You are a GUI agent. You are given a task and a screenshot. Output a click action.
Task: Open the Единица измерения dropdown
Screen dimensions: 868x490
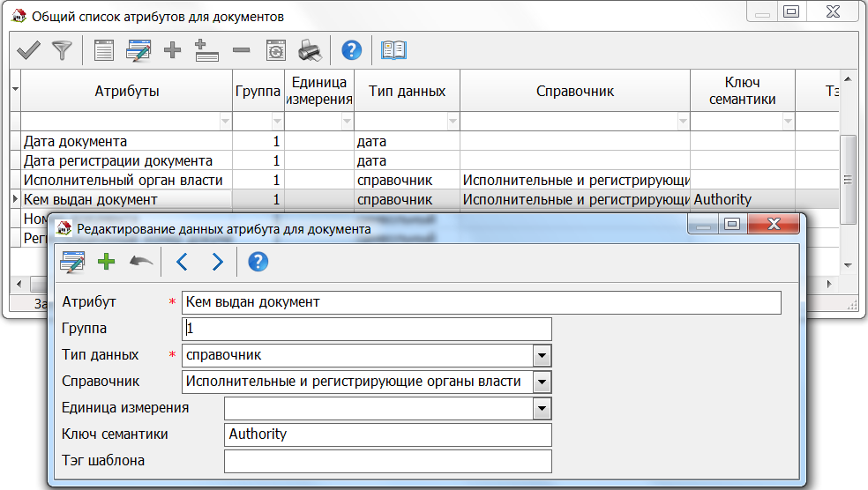tap(542, 409)
